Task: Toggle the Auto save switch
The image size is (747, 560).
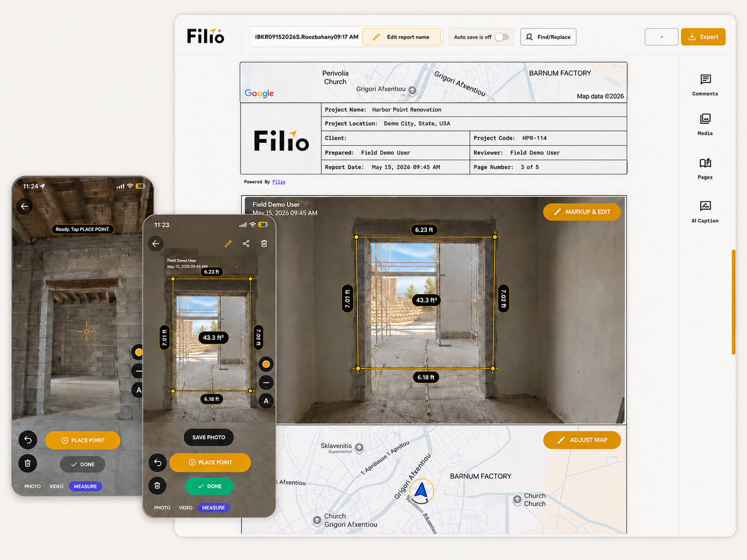Action: point(501,37)
